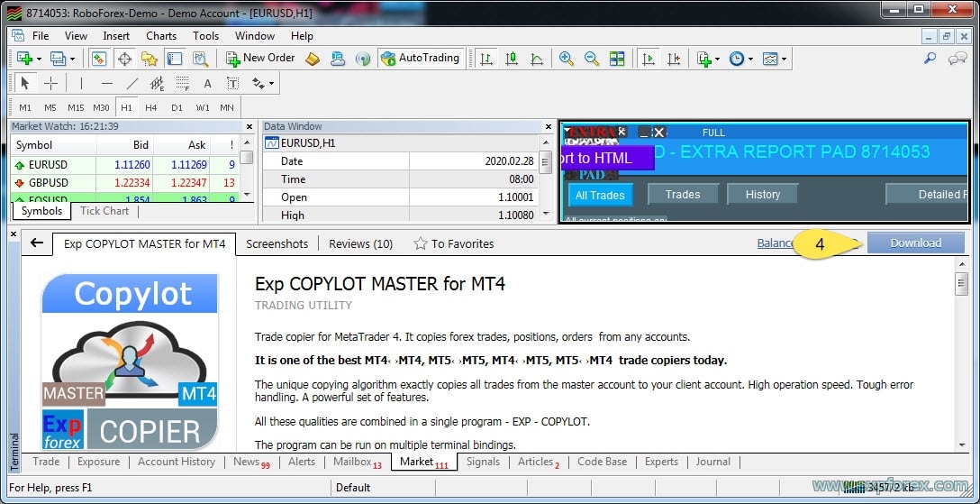Select the arrow Cursor tool
This screenshot has width=980, height=504.
[25, 83]
